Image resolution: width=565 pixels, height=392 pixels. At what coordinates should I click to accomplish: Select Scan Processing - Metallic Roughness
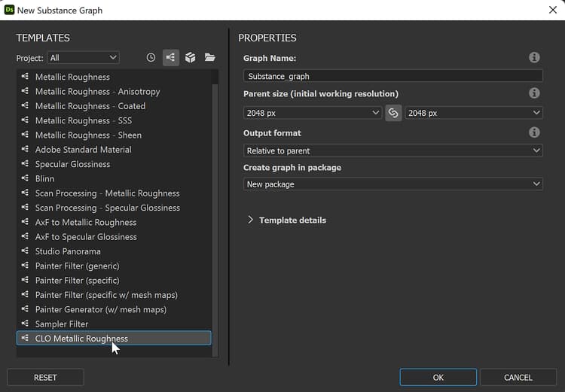coord(114,193)
